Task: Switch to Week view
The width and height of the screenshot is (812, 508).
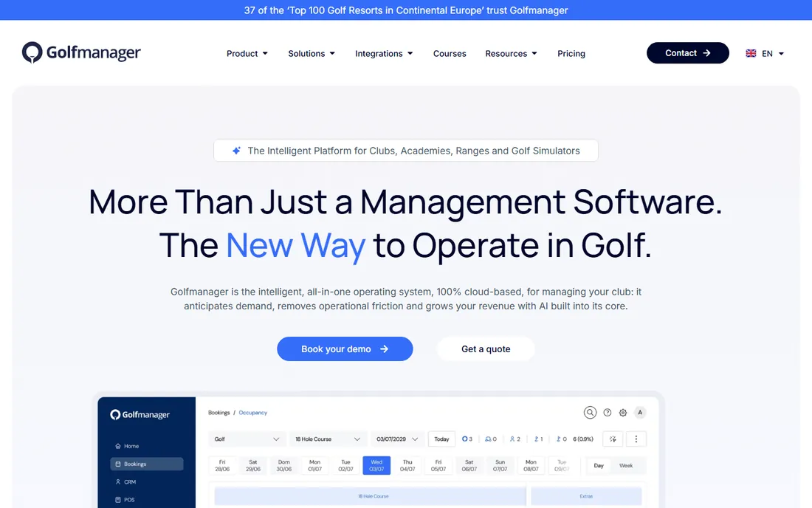Action: tap(626, 465)
